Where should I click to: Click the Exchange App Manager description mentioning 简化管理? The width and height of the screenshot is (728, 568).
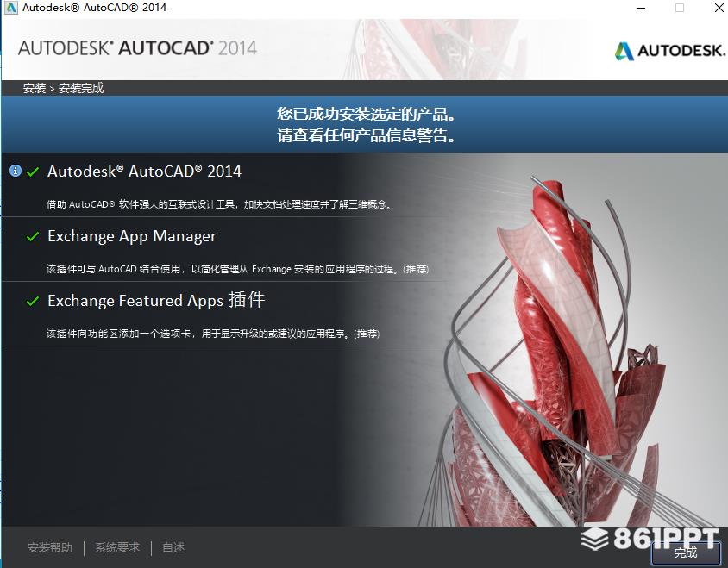(238, 269)
